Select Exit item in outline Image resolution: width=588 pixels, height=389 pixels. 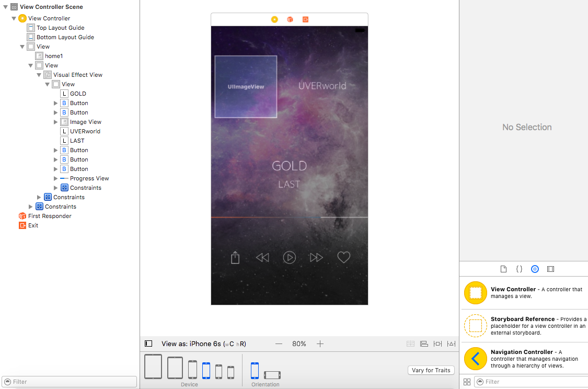33,225
